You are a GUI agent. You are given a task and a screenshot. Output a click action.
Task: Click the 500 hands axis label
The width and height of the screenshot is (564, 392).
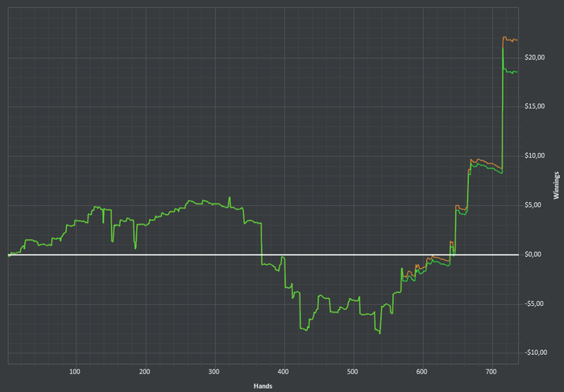353,372
